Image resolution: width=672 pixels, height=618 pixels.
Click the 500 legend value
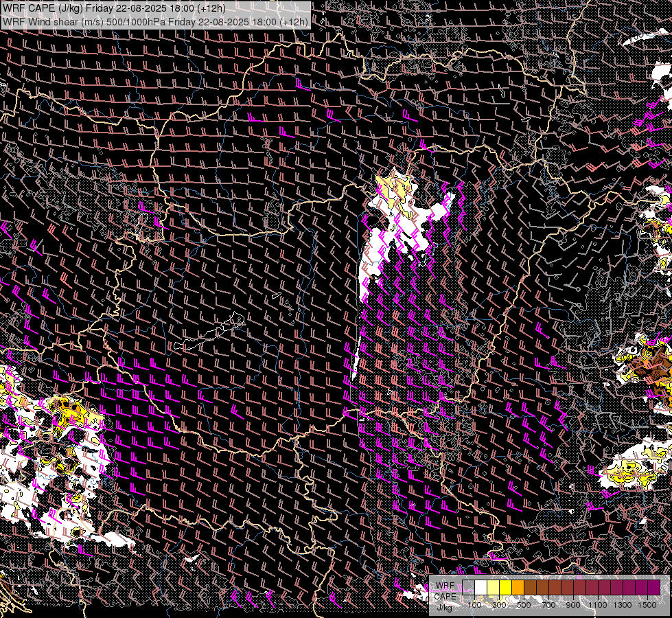tap(524, 605)
